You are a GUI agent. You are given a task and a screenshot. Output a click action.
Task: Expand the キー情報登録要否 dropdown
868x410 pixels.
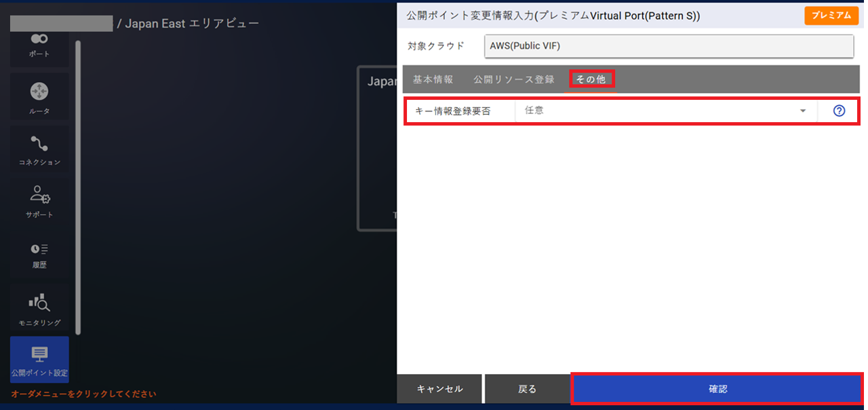click(665, 111)
